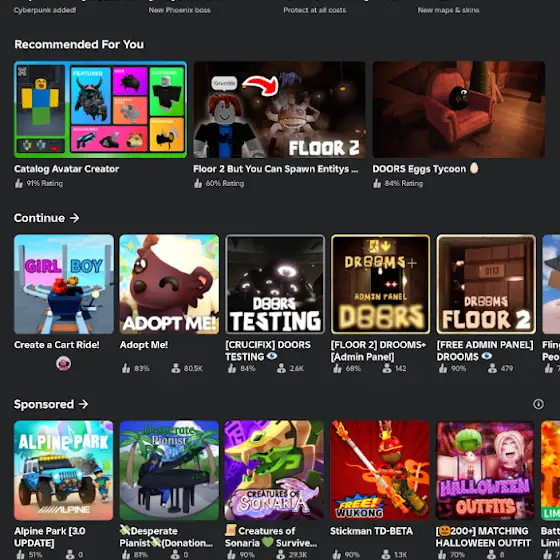Click the Floor 2 But You Can Spawn Entitys title
The width and height of the screenshot is (560, 560).
pos(275,169)
